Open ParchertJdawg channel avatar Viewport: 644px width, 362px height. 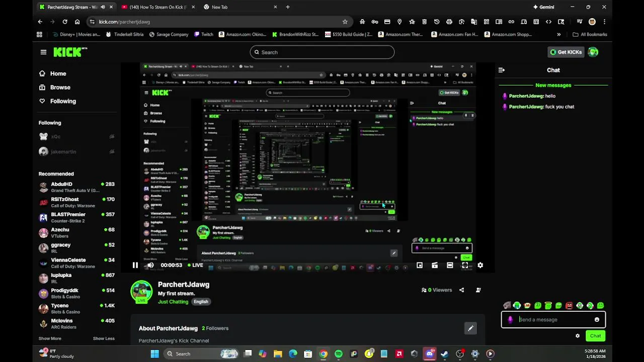pos(141,292)
